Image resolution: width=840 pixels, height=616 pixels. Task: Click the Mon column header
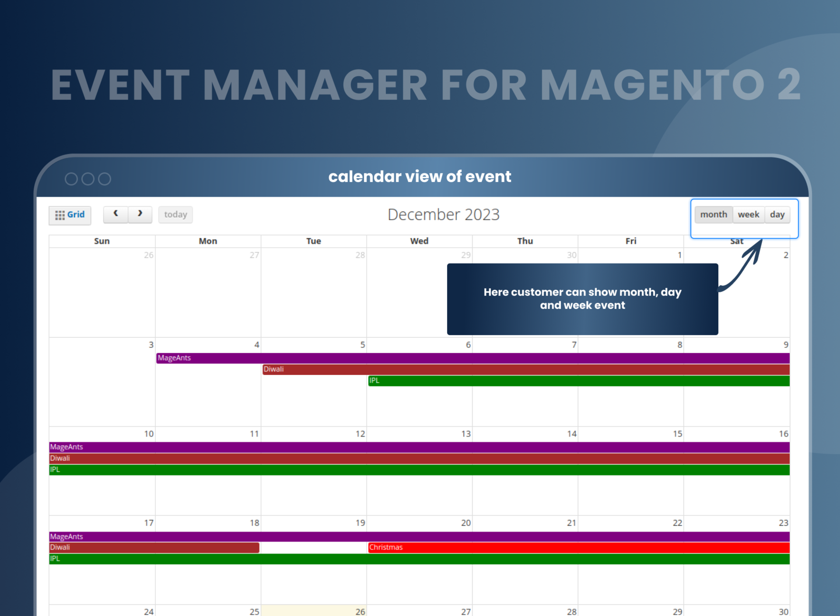[208, 241]
